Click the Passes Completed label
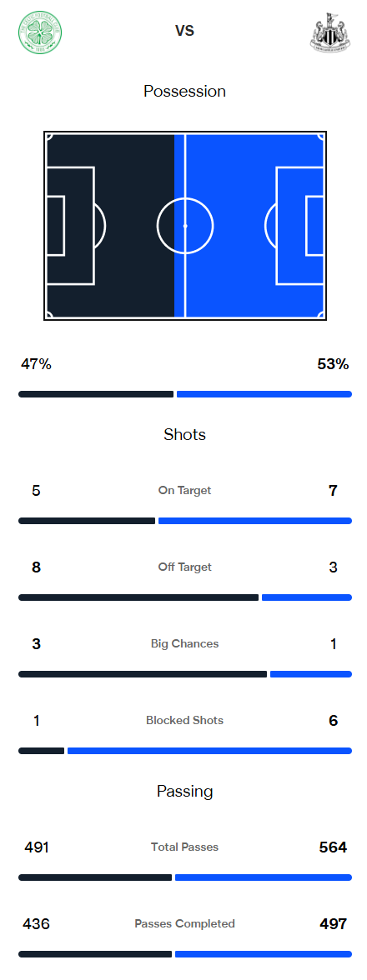The image size is (367, 980). tap(184, 923)
